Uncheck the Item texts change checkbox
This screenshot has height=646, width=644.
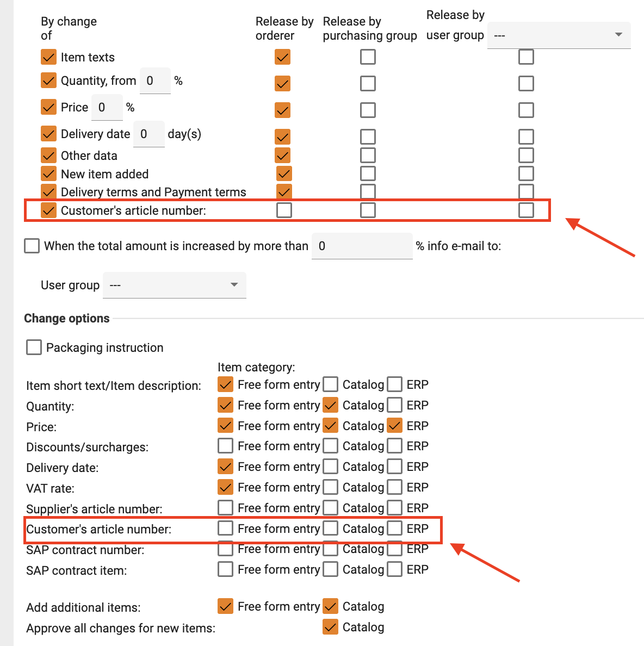point(49,57)
